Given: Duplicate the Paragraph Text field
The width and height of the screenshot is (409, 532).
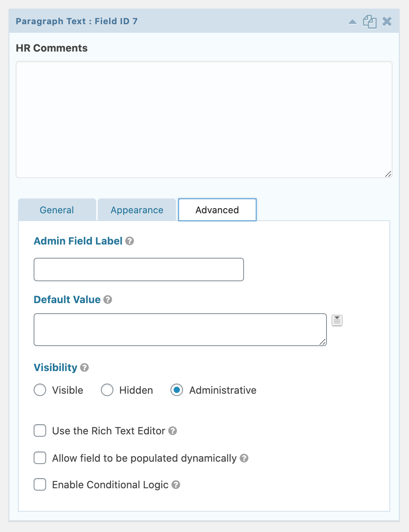Looking at the screenshot, I should [370, 21].
